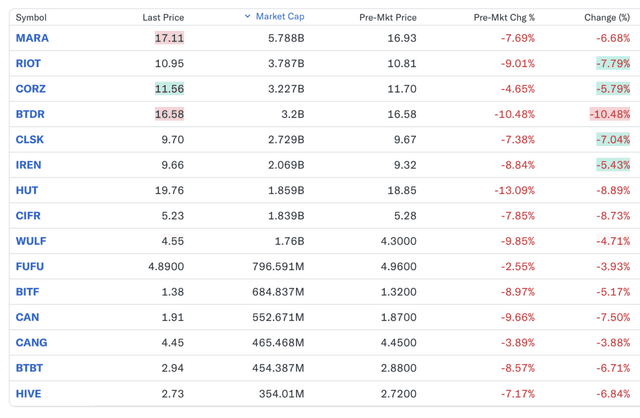Select the WULF symbol link
The width and height of the screenshot is (640, 418).
coord(31,241)
